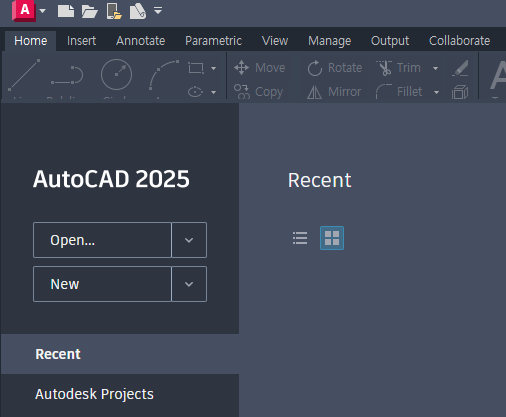Open the Parametric ribbon tab

tap(213, 41)
